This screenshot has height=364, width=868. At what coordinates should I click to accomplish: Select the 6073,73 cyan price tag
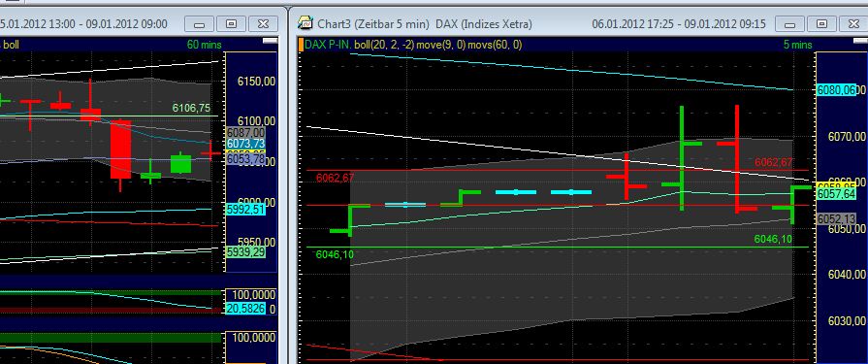pos(246,144)
